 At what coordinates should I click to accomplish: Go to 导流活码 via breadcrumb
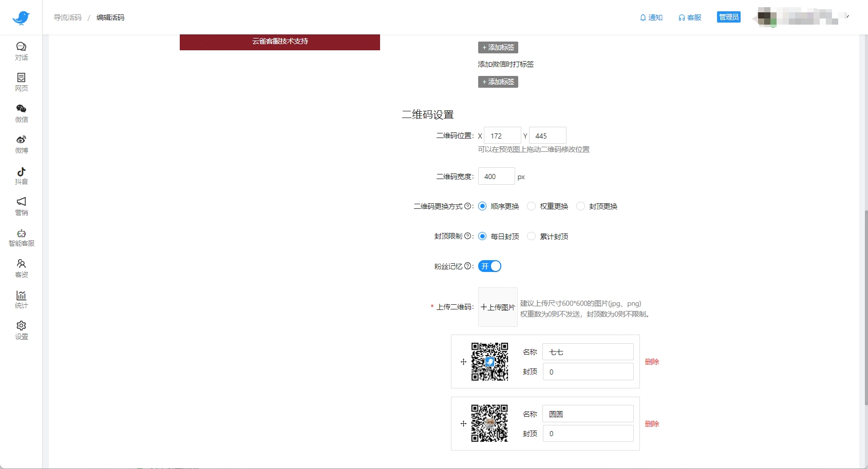coord(67,17)
